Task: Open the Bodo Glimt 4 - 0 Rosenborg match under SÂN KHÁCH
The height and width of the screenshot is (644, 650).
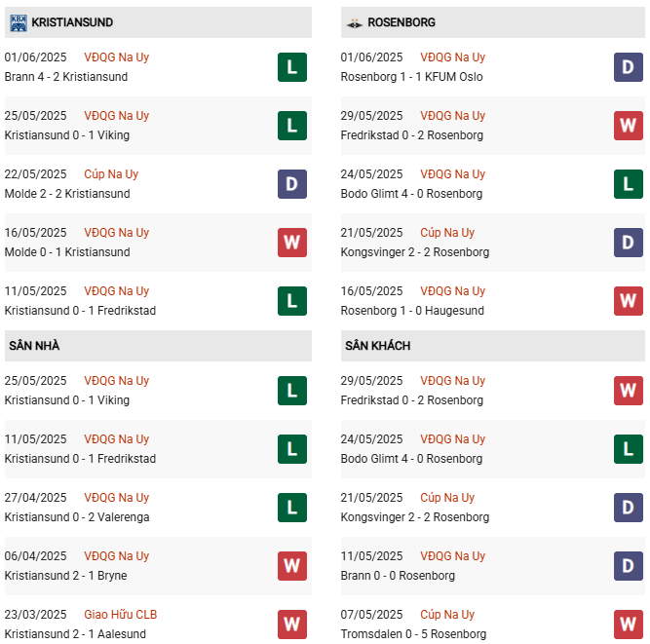Action: point(493,449)
